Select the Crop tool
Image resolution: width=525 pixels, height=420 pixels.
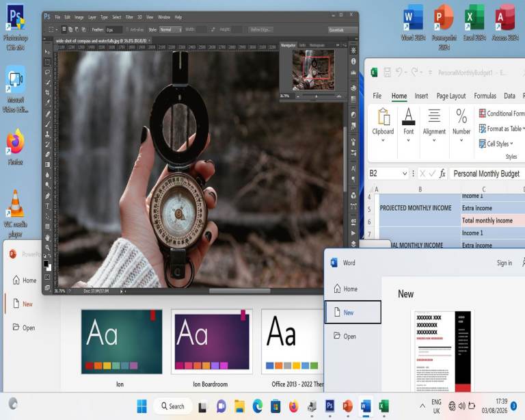(48, 93)
